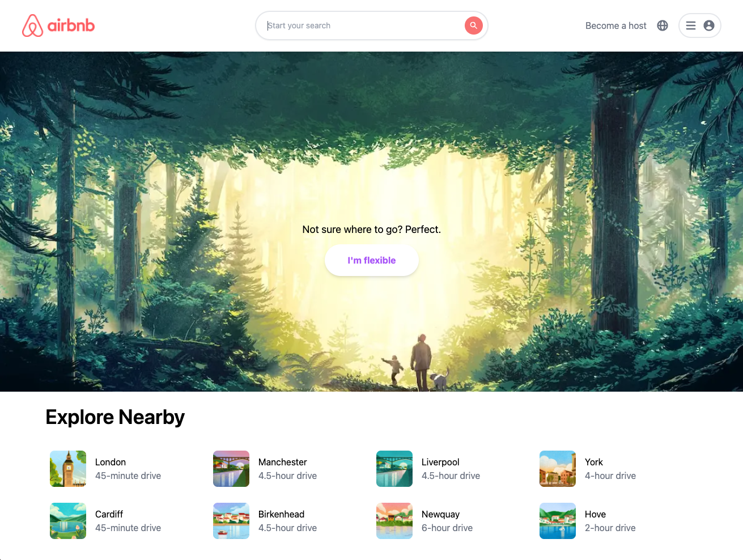Click the user profile avatar icon

tap(709, 26)
